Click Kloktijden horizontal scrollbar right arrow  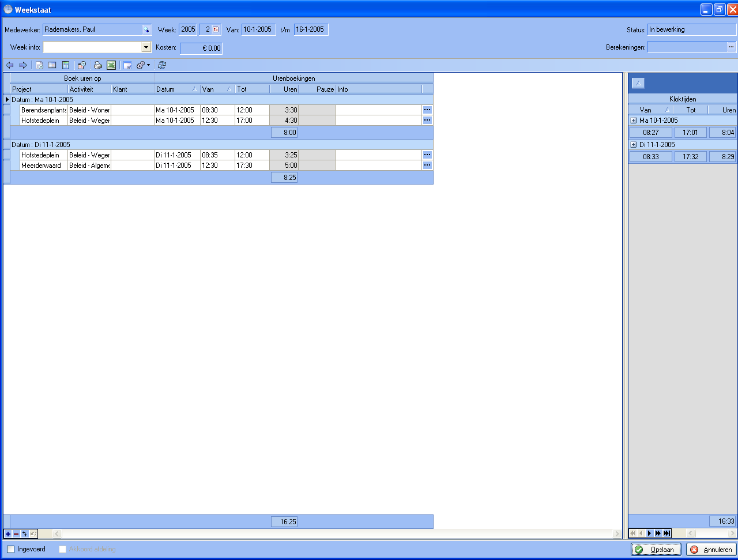point(733,533)
